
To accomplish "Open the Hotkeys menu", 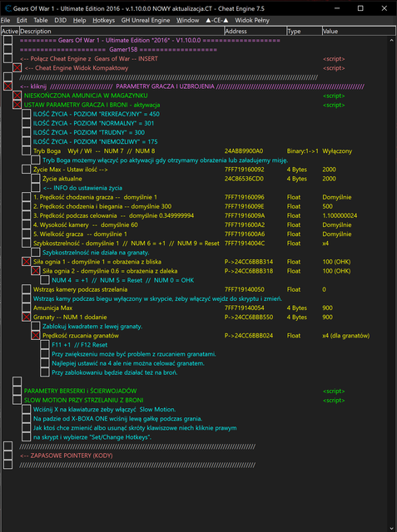I will [103, 20].
